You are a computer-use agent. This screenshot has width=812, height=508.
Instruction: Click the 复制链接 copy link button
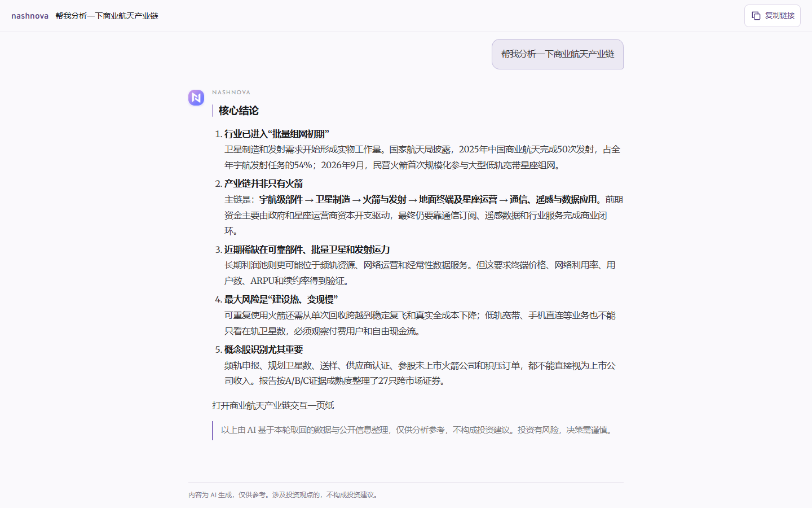click(773, 16)
